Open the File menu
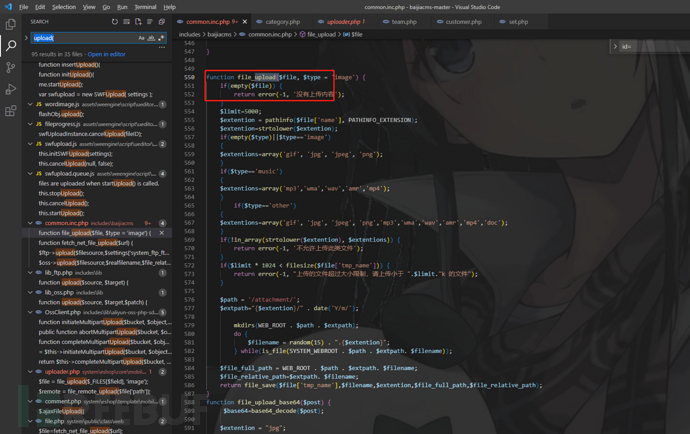Viewport: 690px width, 434px height. tap(23, 7)
